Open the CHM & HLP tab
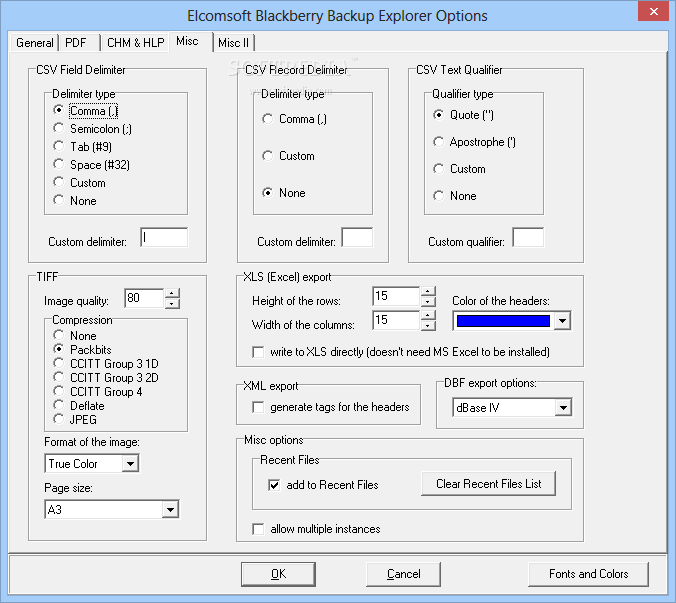 pos(135,43)
